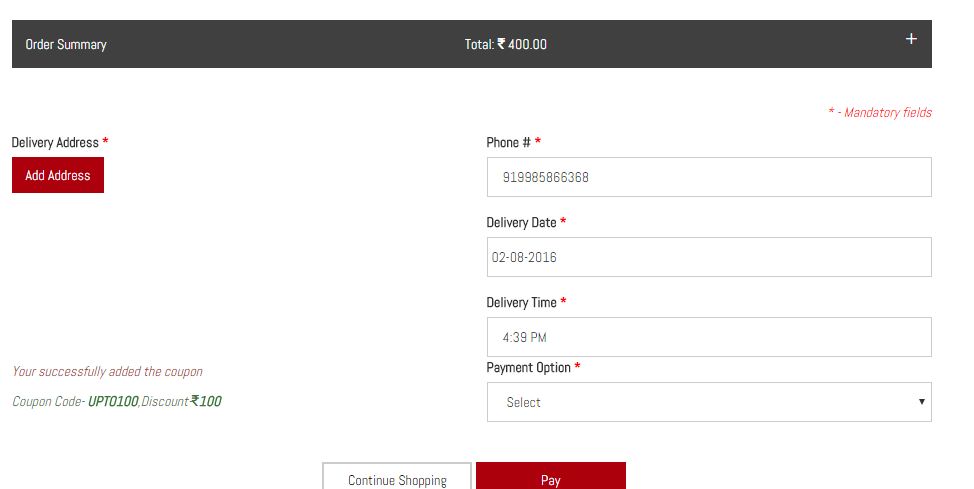Click the Phone # label
This screenshot has height=489, width=974.
[508, 143]
